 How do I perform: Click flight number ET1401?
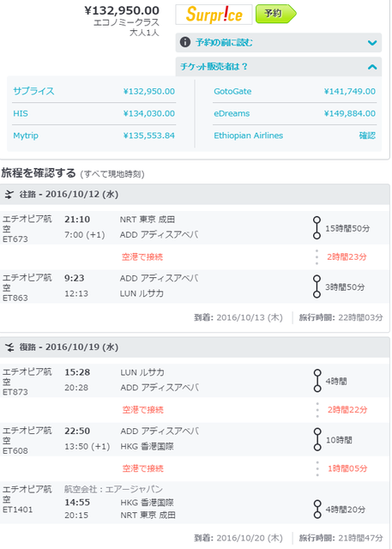pyautogui.click(x=17, y=510)
